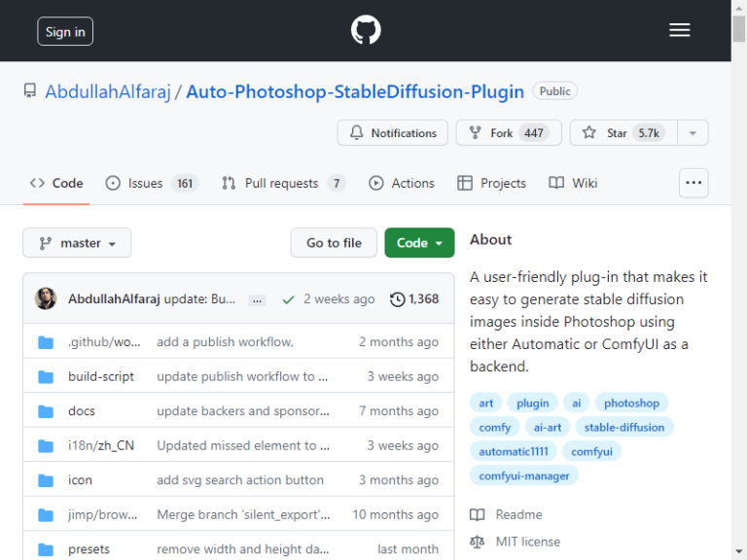Click the green commit status checkmark
Image resolution: width=747 pixels, height=560 pixels.
(x=288, y=299)
